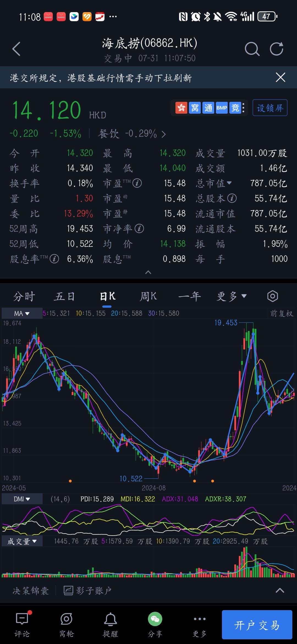
Task: Tap the BMP quote level badge
Action: point(222,108)
